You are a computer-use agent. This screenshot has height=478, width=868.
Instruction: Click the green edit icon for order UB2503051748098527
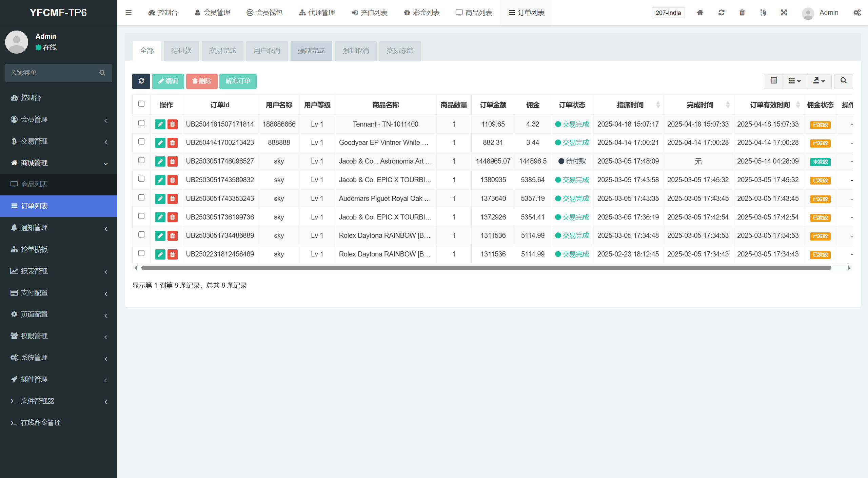160,161
